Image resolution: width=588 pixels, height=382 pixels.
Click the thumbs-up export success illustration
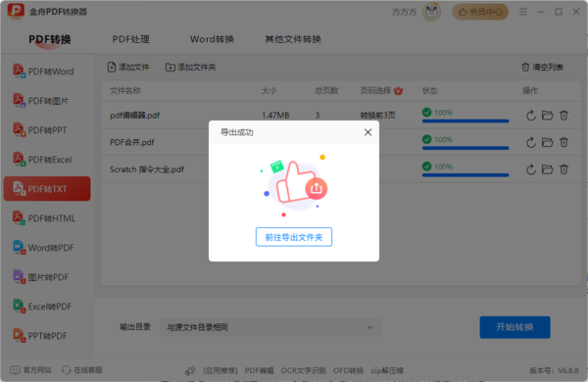(294, 185)
